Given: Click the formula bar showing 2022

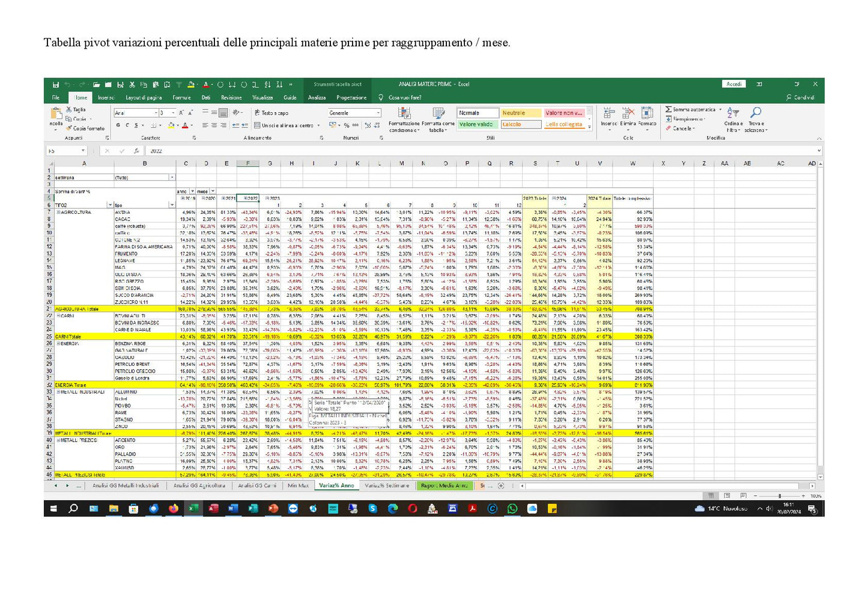Looking at the screenshot, I should [x=482, y=151].
